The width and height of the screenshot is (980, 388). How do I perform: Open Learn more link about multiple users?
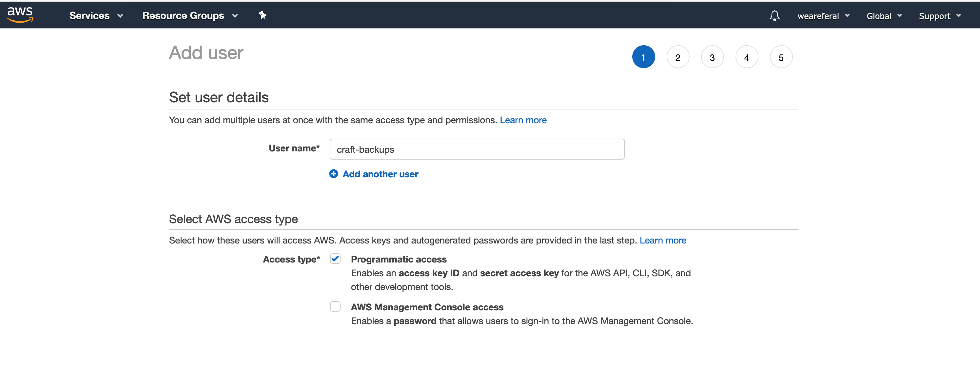523,120
